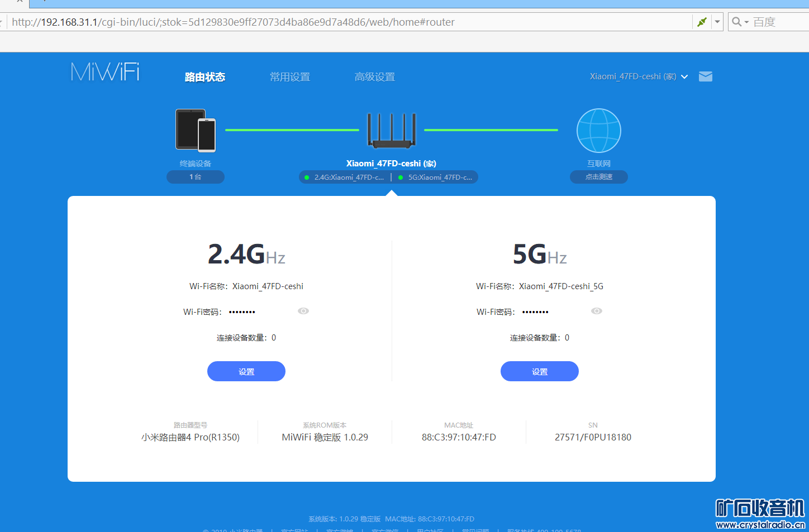Switch to the 路由状态 tab
This screenshot has width=809, height=532.
tap(205, 77)
